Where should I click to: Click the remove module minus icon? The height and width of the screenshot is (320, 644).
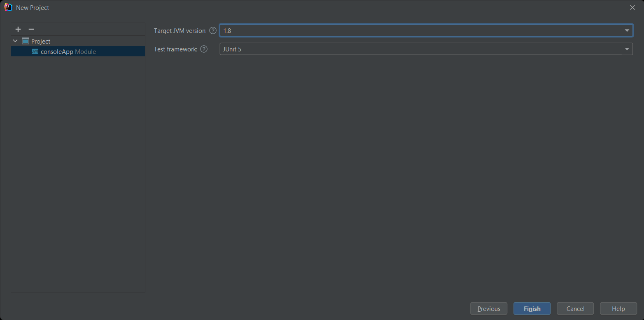click(x=31, y=29)
